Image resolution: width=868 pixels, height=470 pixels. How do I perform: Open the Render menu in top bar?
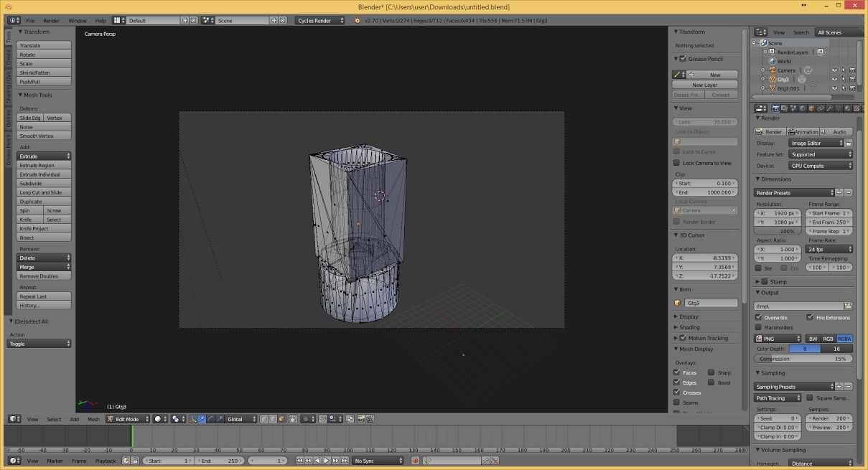52,21
